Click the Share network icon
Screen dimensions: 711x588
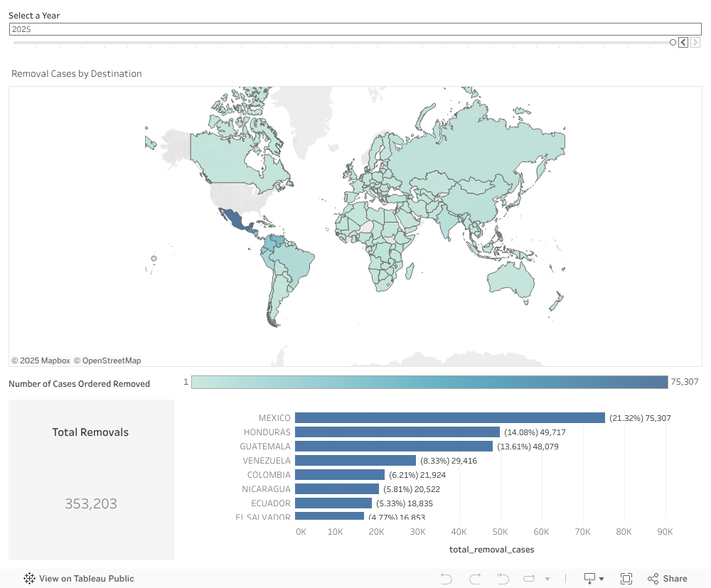pos(653,579)
